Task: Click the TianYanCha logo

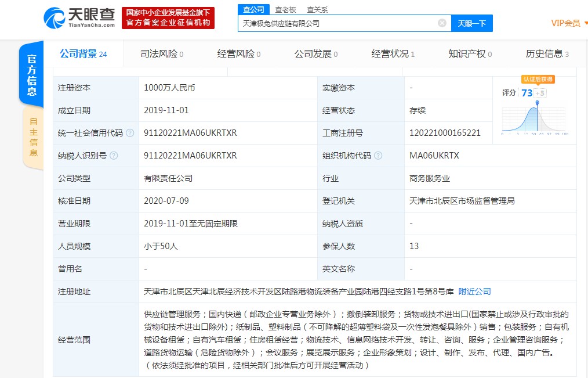Action: point(79,17)
